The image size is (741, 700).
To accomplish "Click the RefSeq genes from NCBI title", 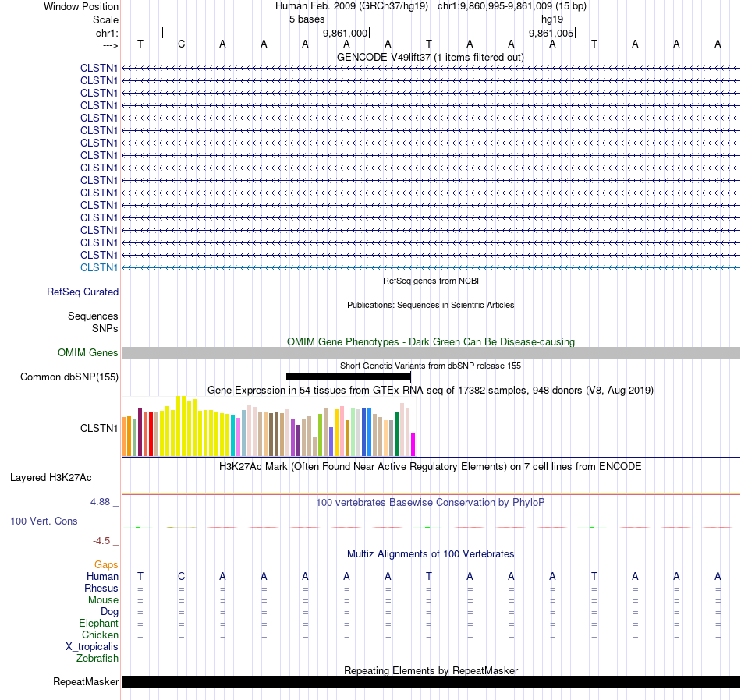I will (x=431, y=281).
